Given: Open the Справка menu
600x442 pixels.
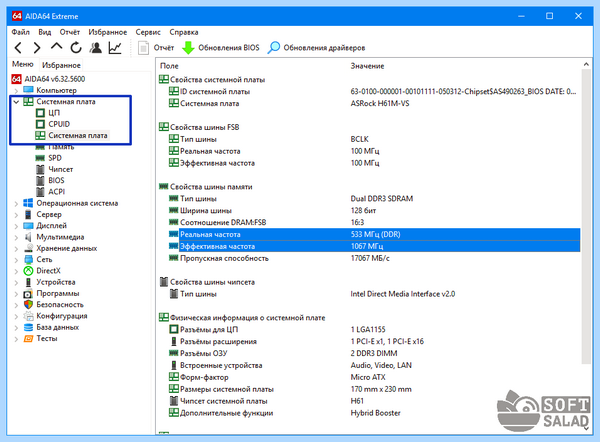Looking at the screenshot, I should (x=184, y=32).
